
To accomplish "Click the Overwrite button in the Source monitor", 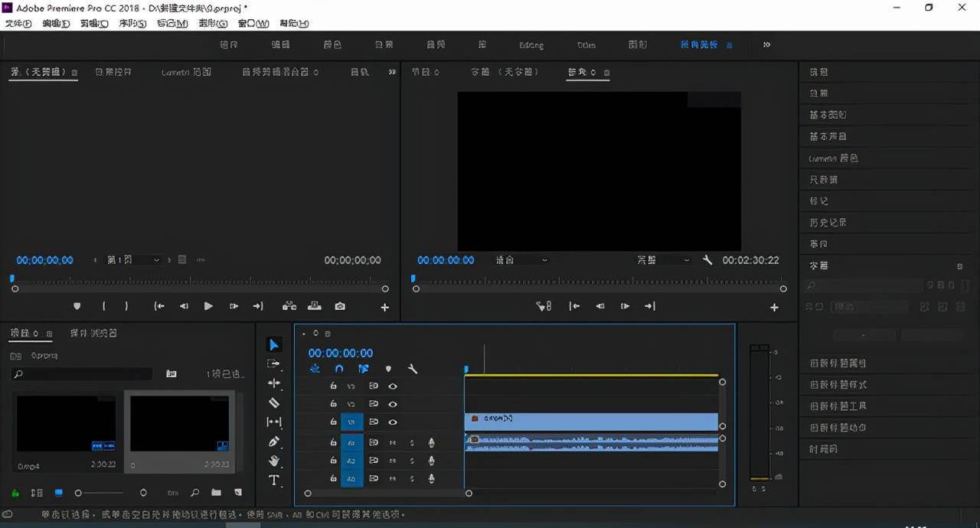I will click(315, 306).
